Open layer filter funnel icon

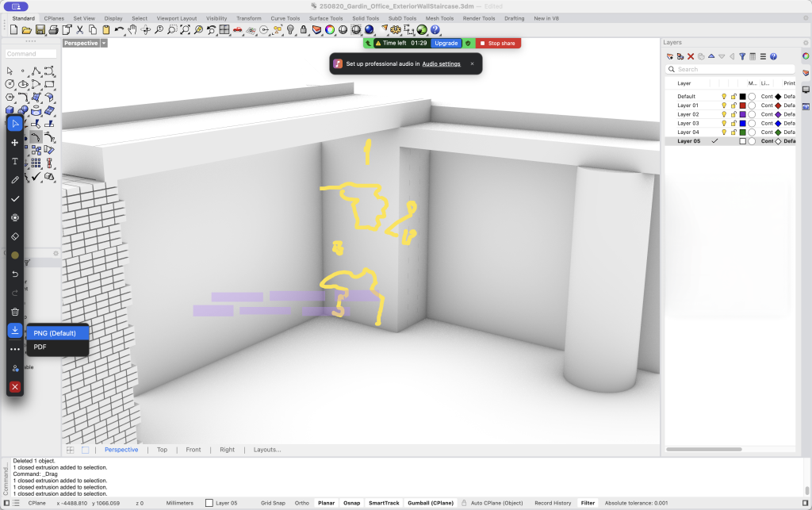click(742, 56)
